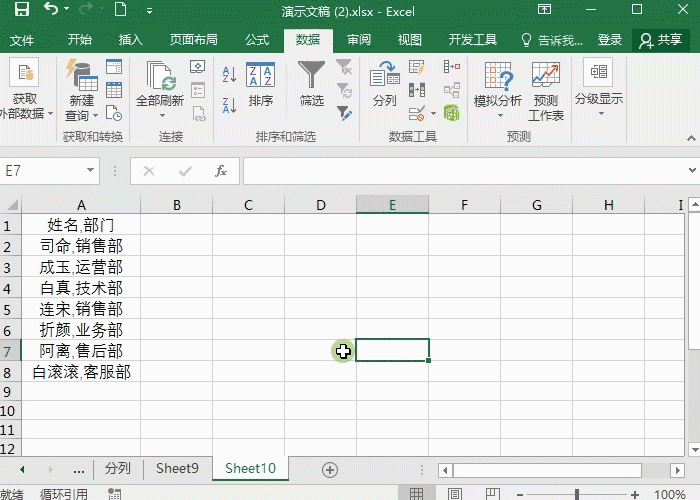
Task: Select cell containing 白滚滚,客服部
Action: click(x=81, y=371)
